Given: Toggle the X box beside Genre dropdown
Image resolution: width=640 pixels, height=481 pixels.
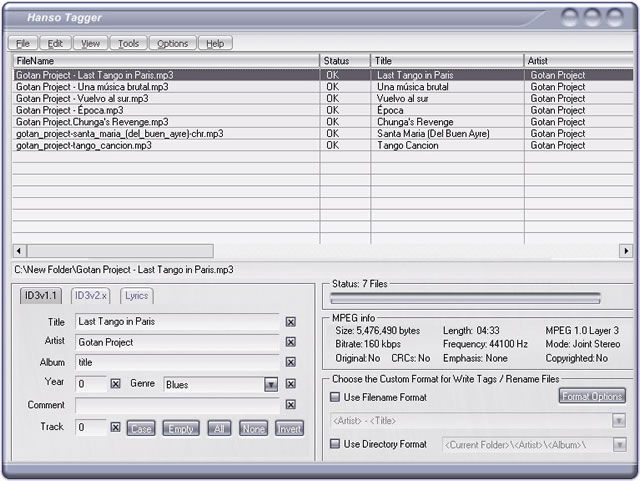Looking at the screenshot, I should [290, 384].
